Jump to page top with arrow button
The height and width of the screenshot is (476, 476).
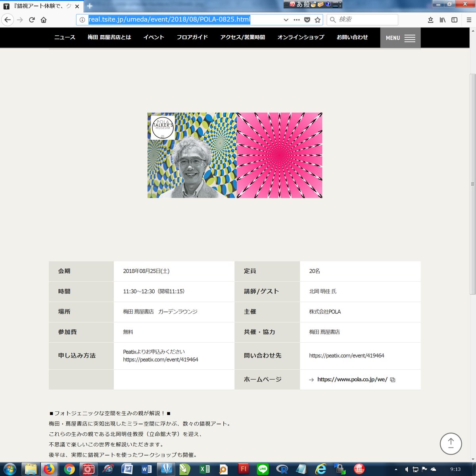coord(451,443)
